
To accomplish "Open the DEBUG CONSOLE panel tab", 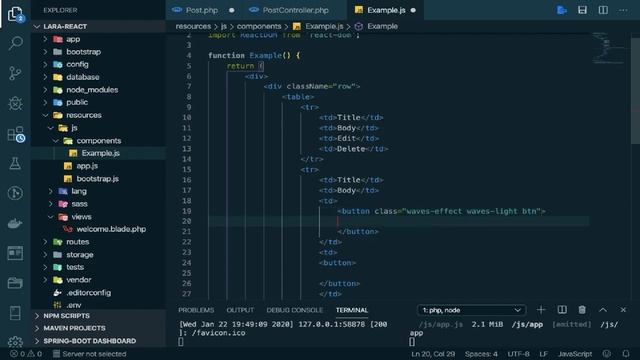I will 295,310.
